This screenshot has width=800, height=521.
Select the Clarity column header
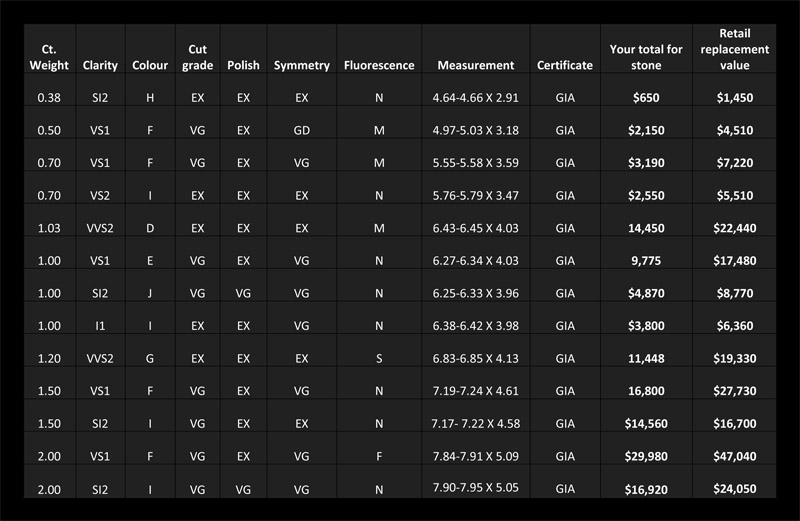100,65
